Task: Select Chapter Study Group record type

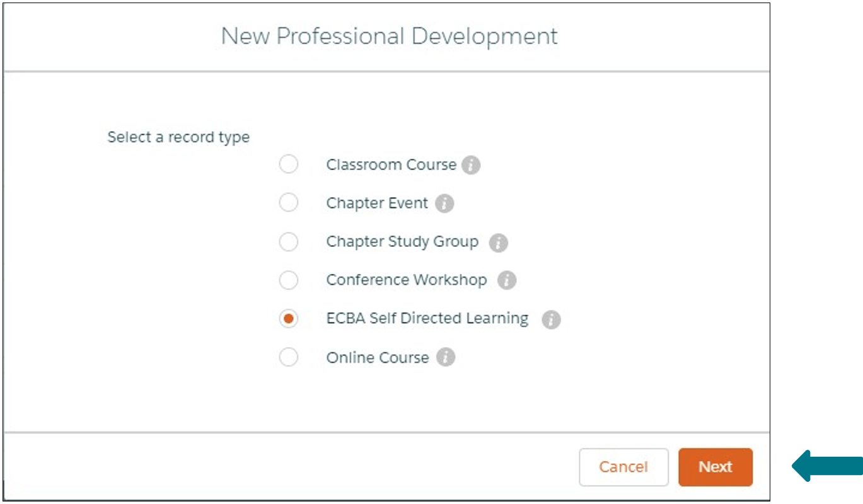Action: tap(289, 242)
